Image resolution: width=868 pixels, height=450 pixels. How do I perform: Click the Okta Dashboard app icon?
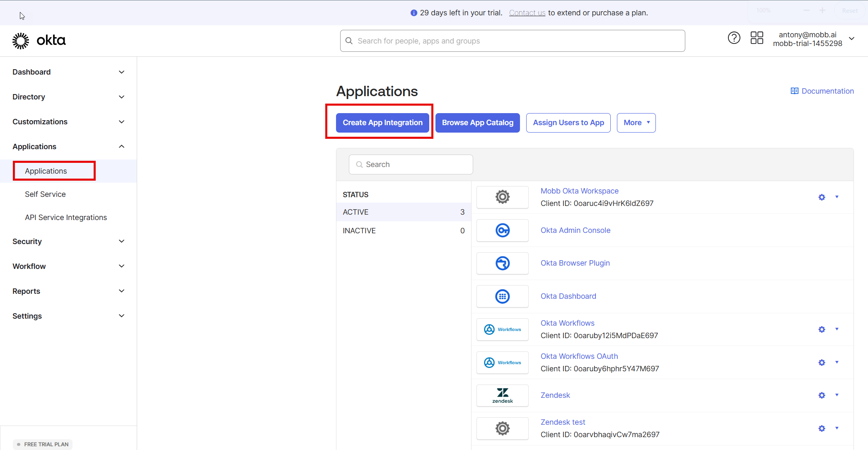click(x=502, y=296)
